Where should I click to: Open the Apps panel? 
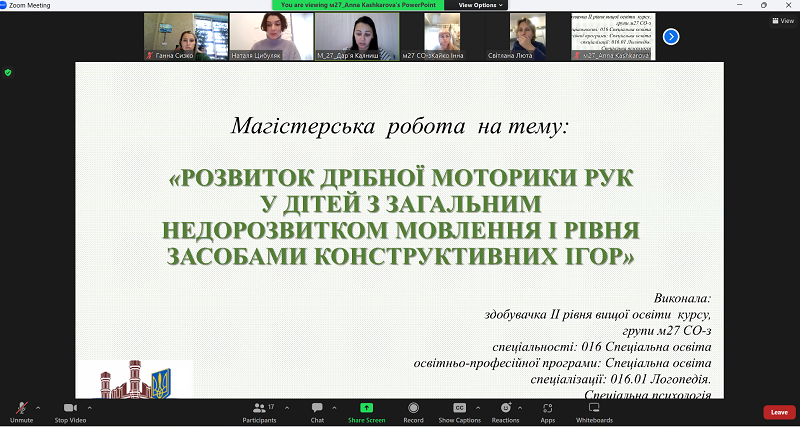548,410
